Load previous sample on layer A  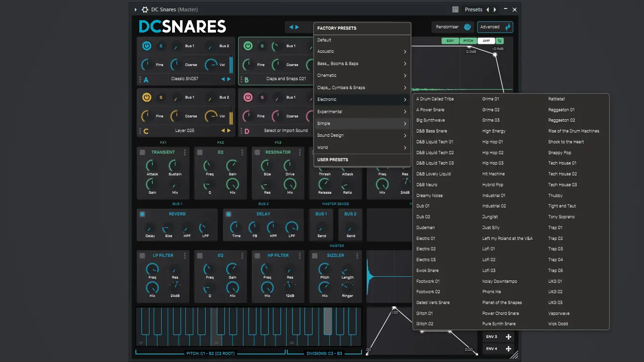pos(223,79)
